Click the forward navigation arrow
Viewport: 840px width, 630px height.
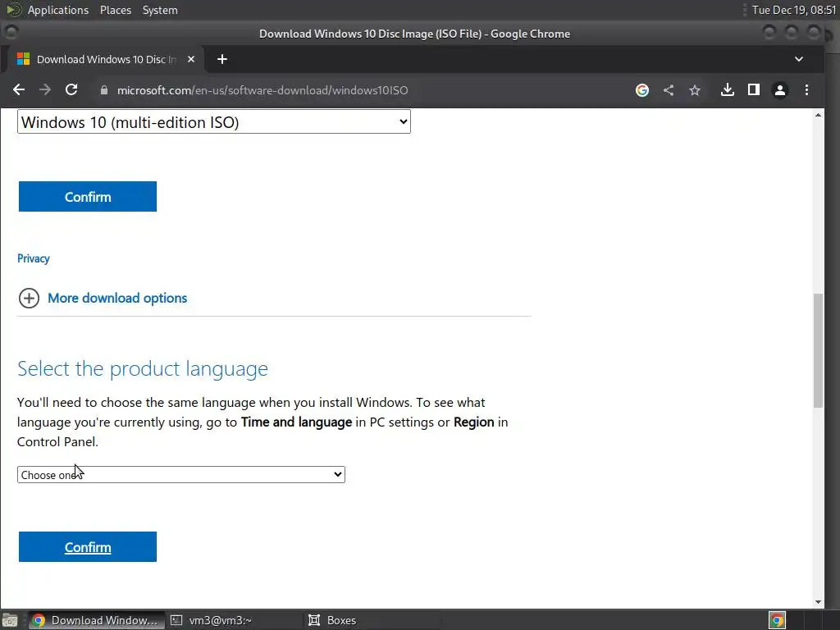[45, 90]
